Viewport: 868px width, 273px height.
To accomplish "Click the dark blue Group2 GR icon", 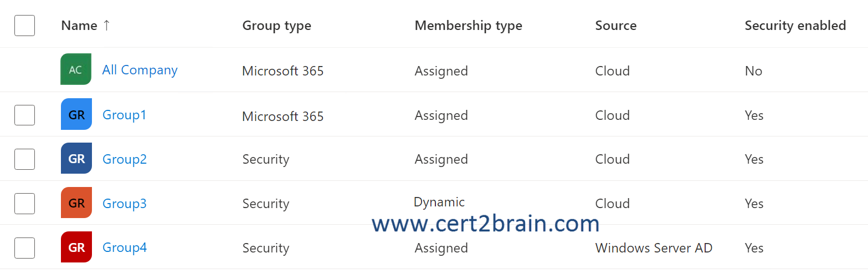I will (x=76, y=158).
